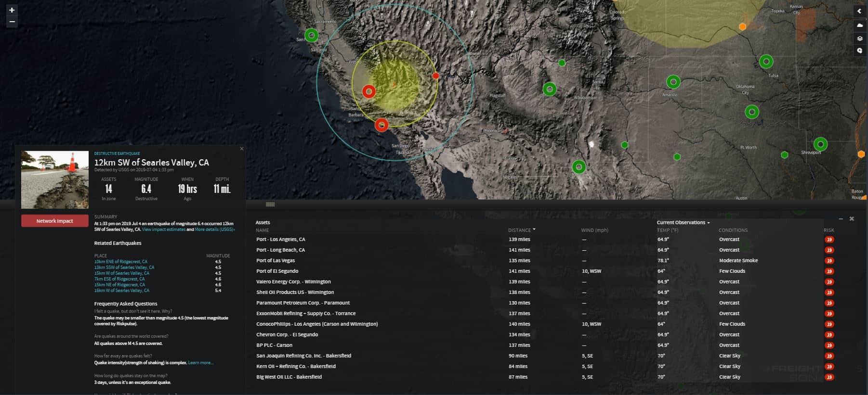Viewport: 868px width, 395px height.
Task: Select the ExxonMobil Refining + Supply Co. - Torrance asset
Action: tap(306, 314)
